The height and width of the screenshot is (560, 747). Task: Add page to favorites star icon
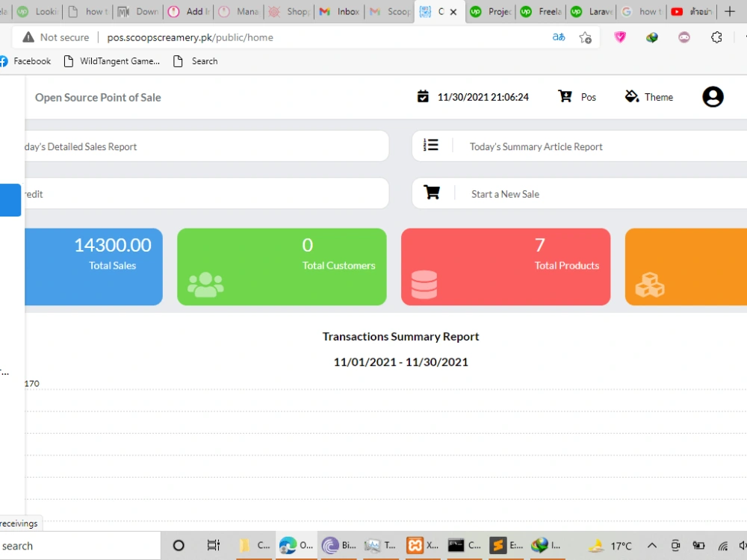pyautogui.click(x=585, y=37)
